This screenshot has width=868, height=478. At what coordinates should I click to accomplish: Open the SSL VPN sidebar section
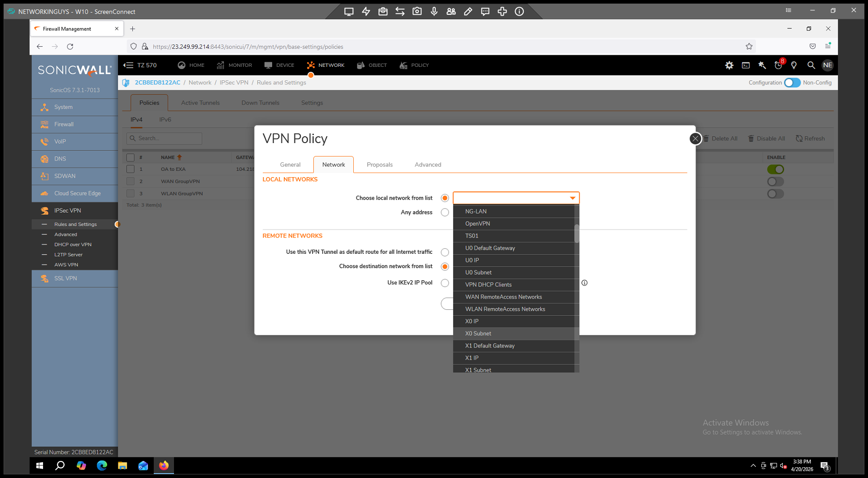click(65, 278)
